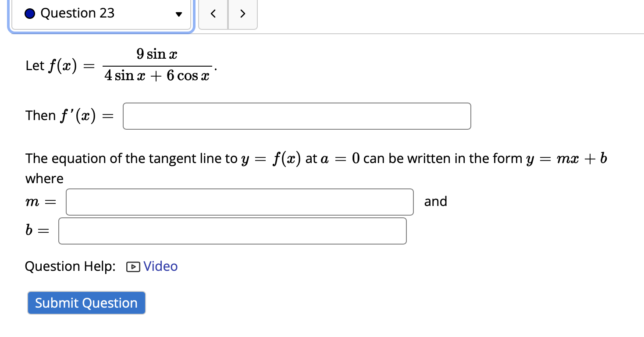Click the answer box next to m =
Screen dimensions: 644x337
[x=239, y=202]
